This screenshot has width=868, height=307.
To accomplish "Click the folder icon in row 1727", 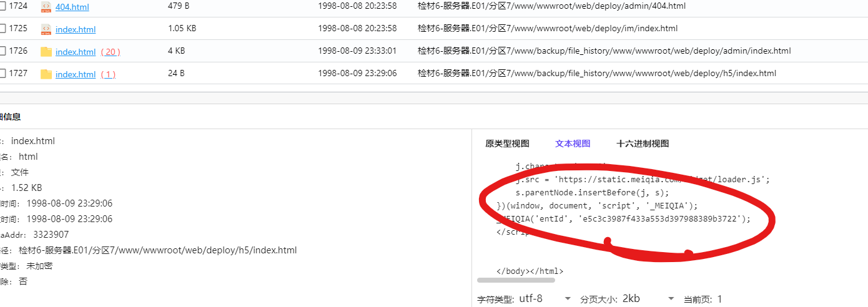I will (46, 74).
